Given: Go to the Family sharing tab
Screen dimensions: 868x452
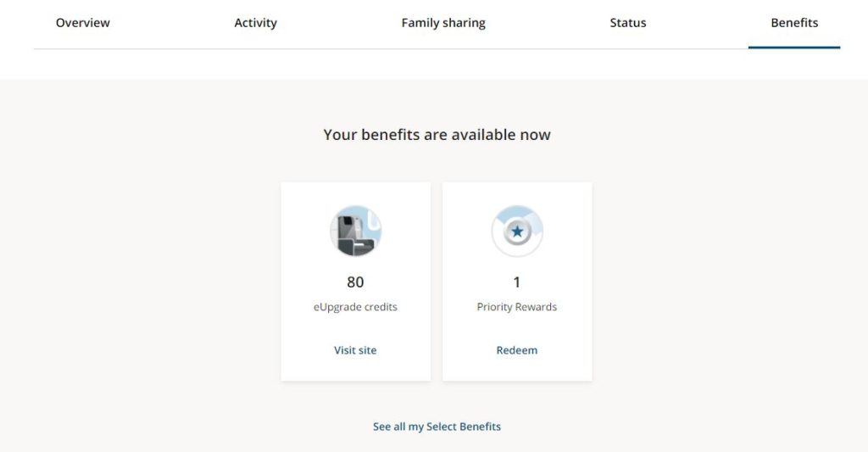Looking at the screenshot, I should [x=443, y=23].
